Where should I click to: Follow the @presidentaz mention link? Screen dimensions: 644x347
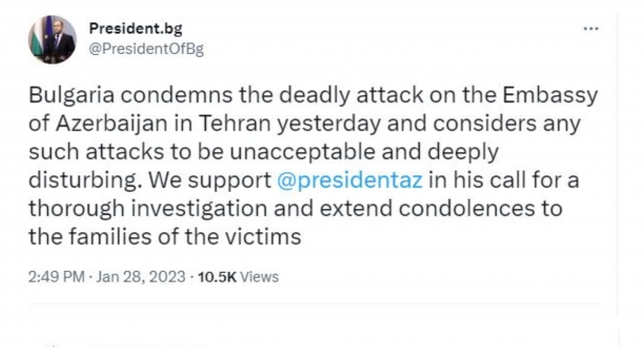(349, 180)
